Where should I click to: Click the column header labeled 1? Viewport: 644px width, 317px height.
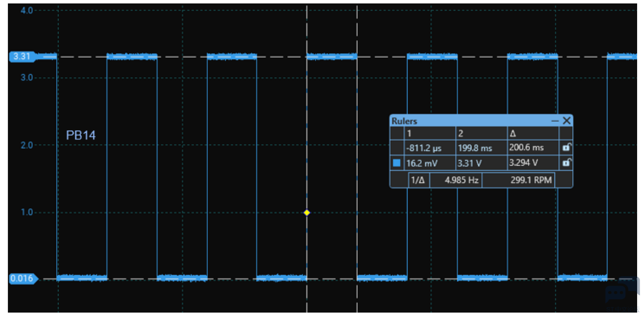click(430, 133)
